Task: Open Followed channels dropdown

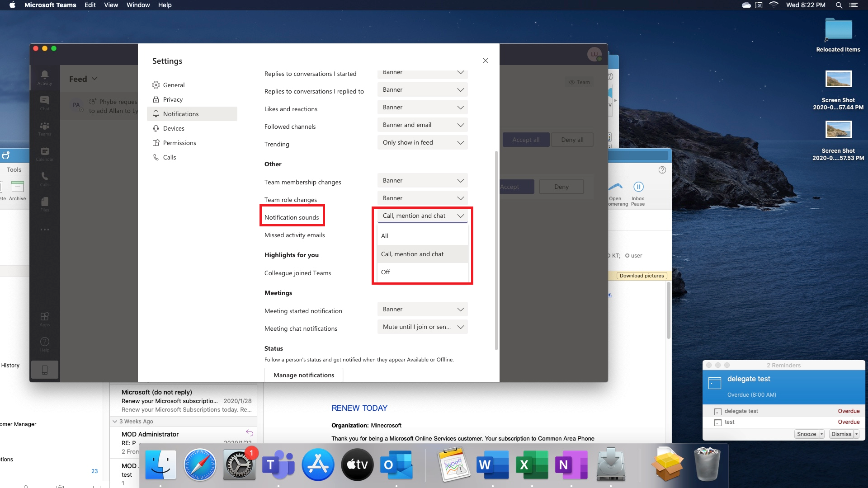Action: click(422, 125)
